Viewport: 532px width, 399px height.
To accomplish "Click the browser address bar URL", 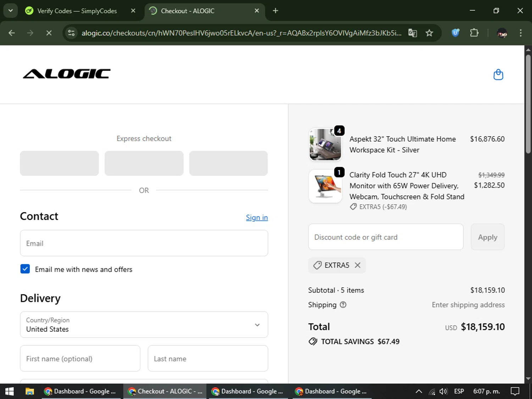I will [x=241, y=33].
